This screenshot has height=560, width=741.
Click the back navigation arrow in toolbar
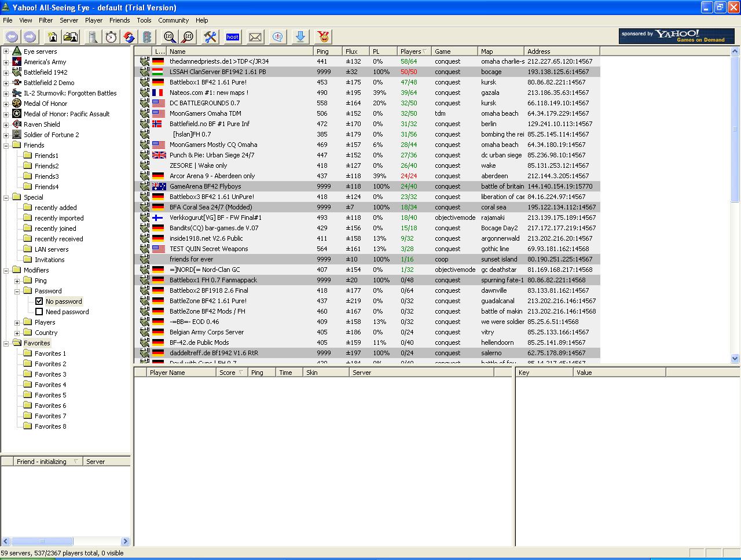pyautogui.click(x=11, y=37)
